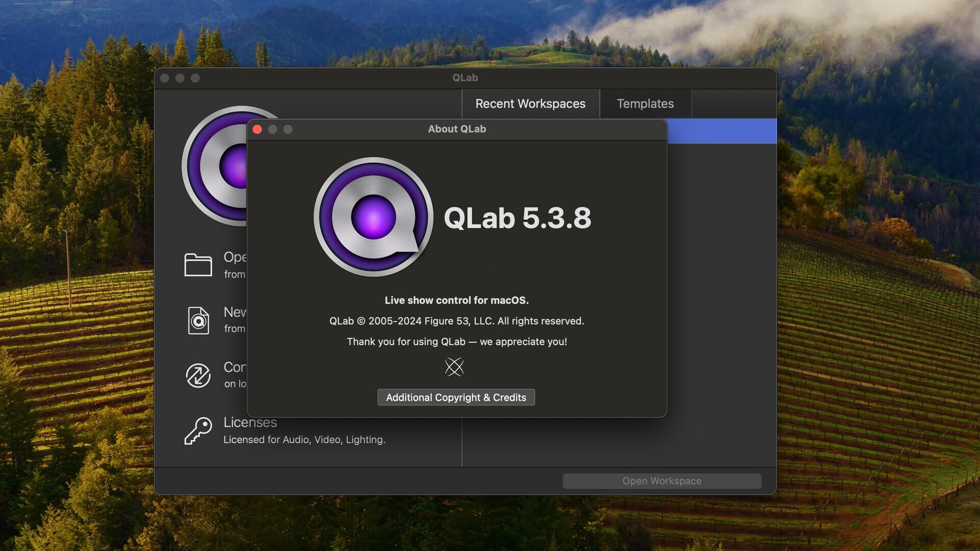Image resolution: width=980 pixels, height=551 pixels.
Task: Switch to the Templates tab
Action: (x=645, y=103)
